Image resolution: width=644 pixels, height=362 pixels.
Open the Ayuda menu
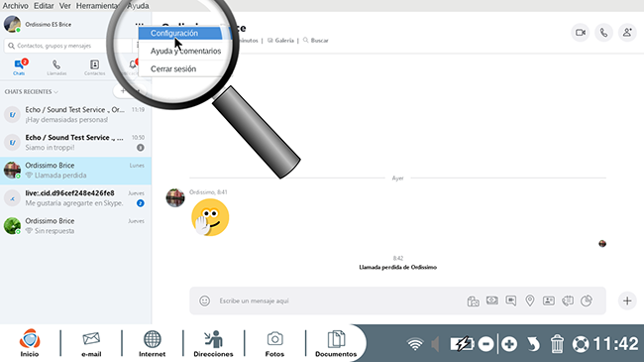[x=138, y=6]
